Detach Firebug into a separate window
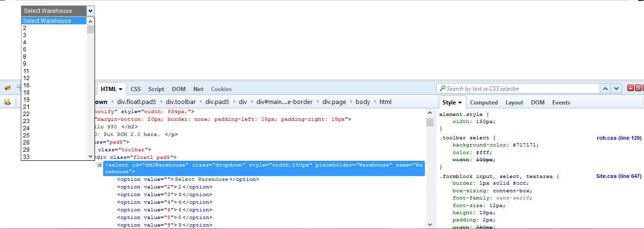 point(638,88)
